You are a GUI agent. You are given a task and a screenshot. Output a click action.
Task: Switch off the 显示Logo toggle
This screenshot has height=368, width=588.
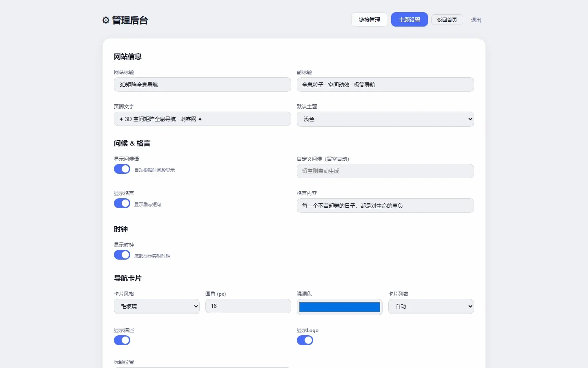pos(305,340)
